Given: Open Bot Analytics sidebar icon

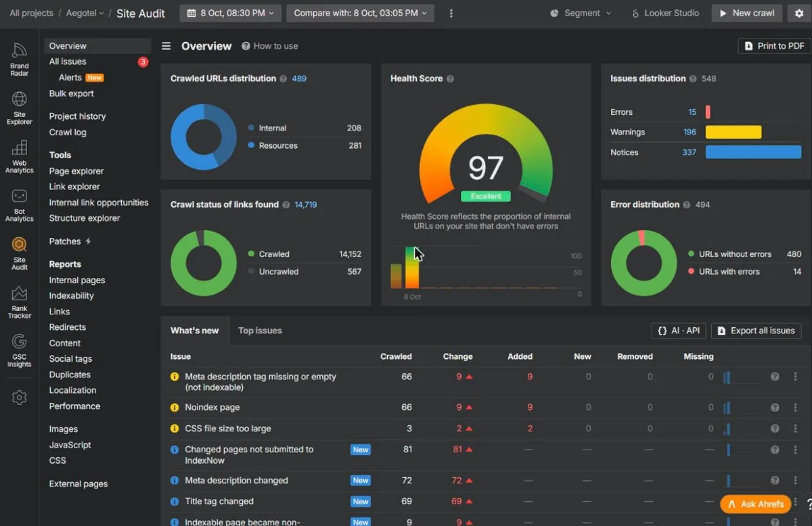Looking at the screenshot, I should pos(19,205).
